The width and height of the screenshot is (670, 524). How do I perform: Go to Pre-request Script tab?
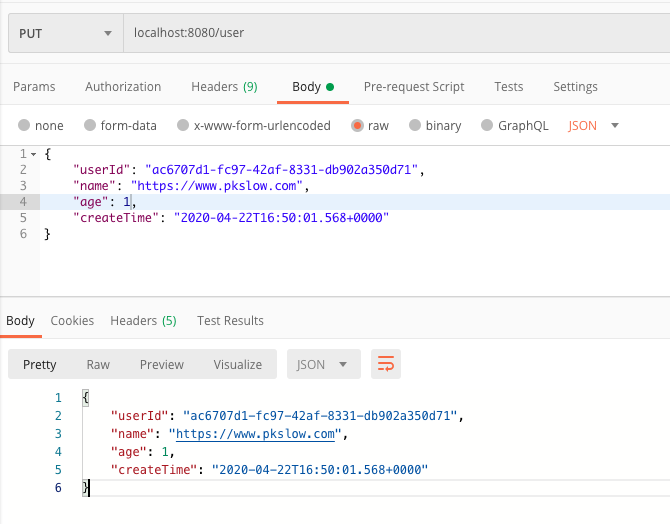pyautogui.click(x=414, y=87)
